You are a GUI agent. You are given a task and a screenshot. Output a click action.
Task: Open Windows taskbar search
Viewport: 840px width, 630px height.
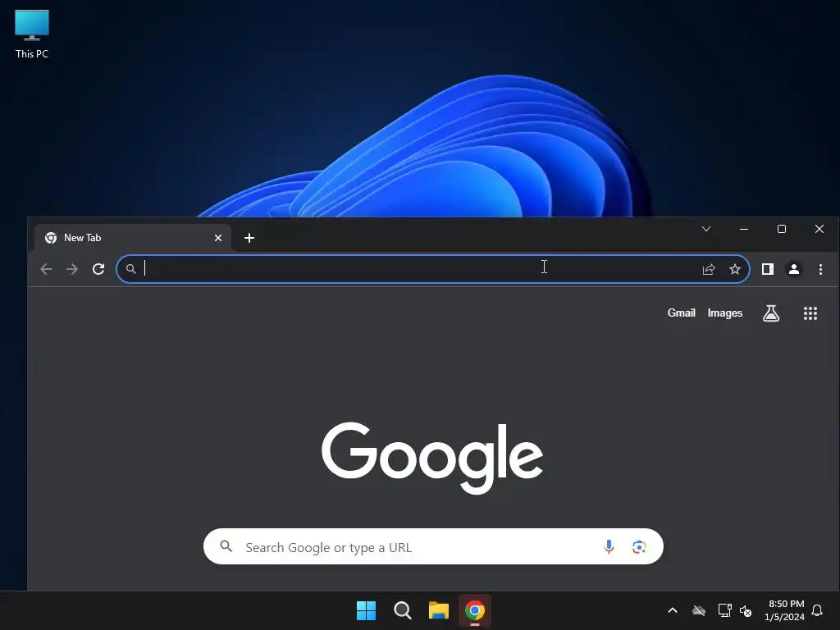(402, 610)
